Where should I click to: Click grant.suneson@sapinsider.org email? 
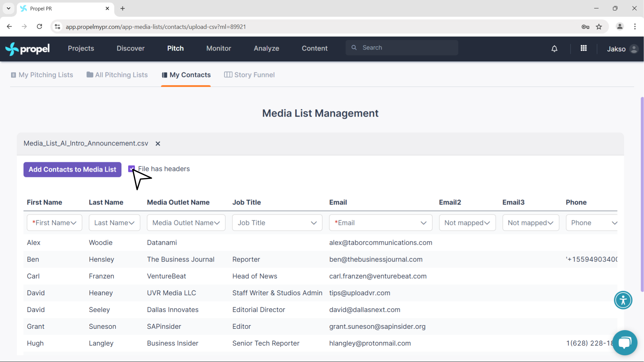(x=377, y=326)
